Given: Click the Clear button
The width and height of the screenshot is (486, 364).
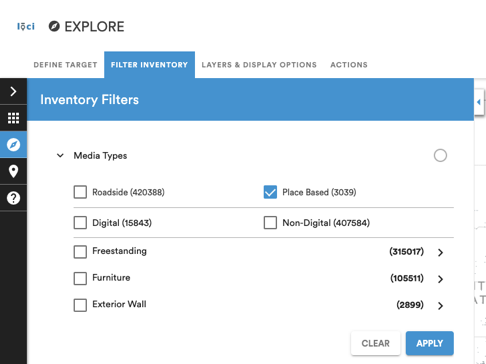Looking at the screenshot, I should (375, 343).
